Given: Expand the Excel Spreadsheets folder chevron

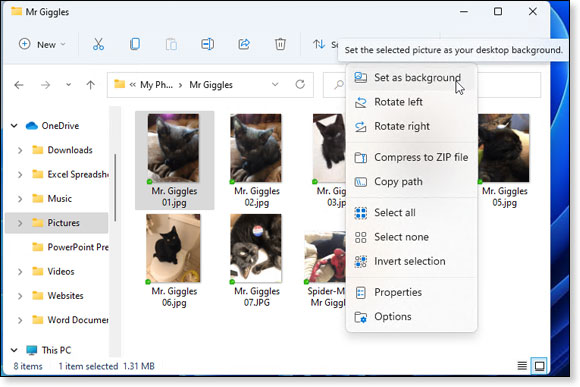Looking at the screenshot, I should tap(20, 174).
